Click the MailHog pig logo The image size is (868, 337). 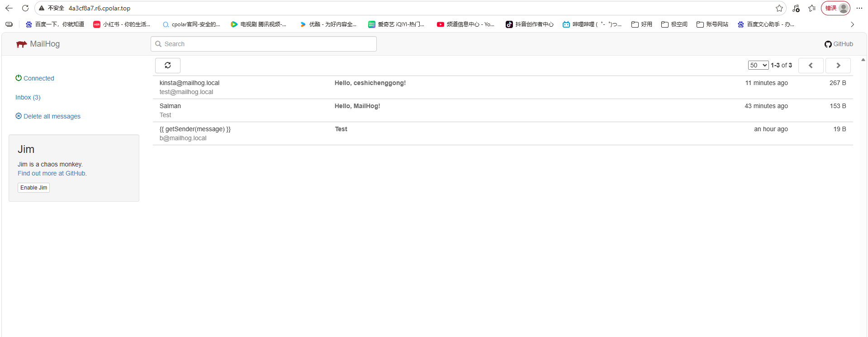point(21,44)
